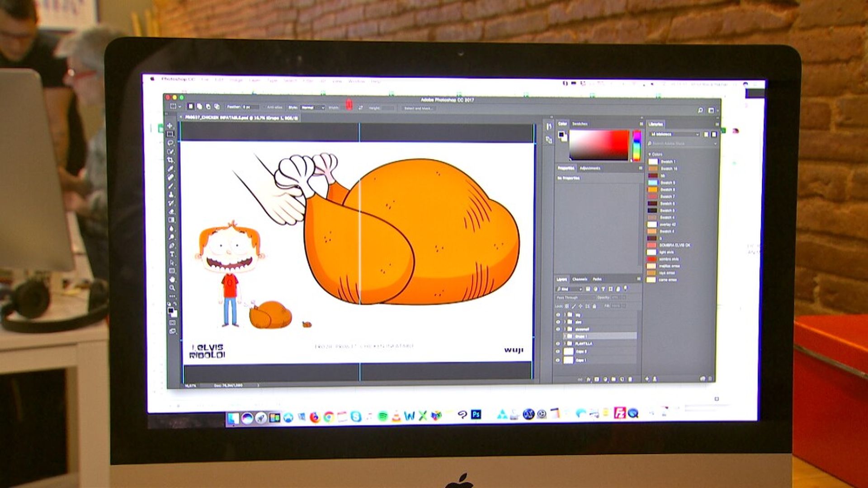Open the Pass Through blend mode dropdown
The width and height of the screenshot is (868, 488).
tap(575, 297)
